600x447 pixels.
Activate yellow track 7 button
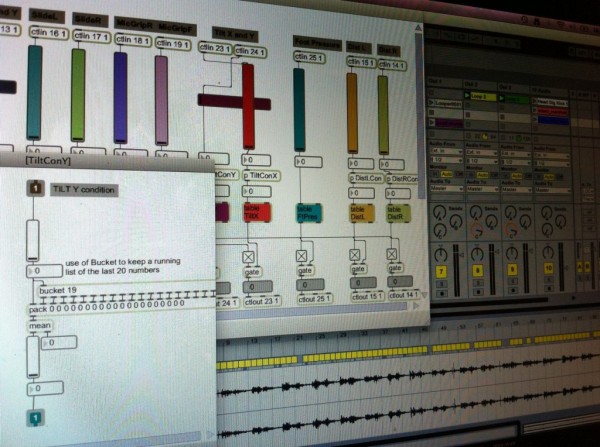coord(443,273)
